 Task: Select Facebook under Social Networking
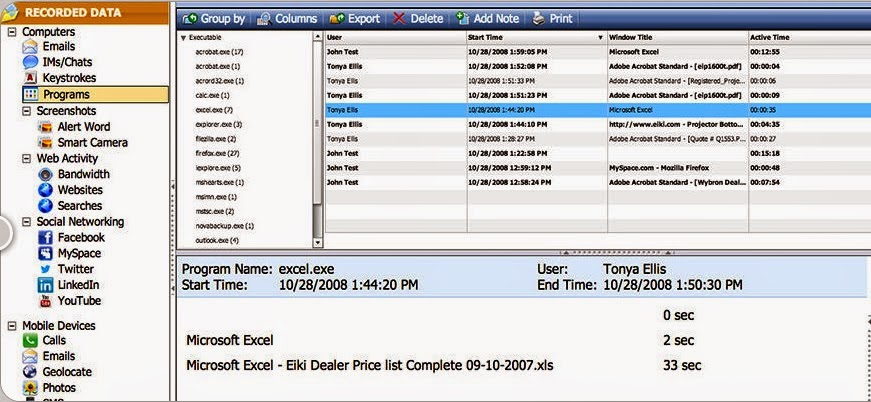81,238
